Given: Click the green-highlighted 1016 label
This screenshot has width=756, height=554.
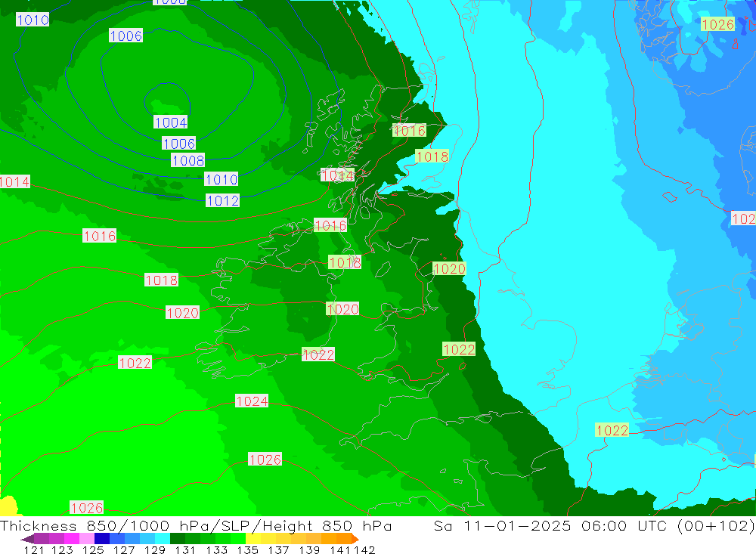Looking at the screenshot, I should click(x=409, y=131).
